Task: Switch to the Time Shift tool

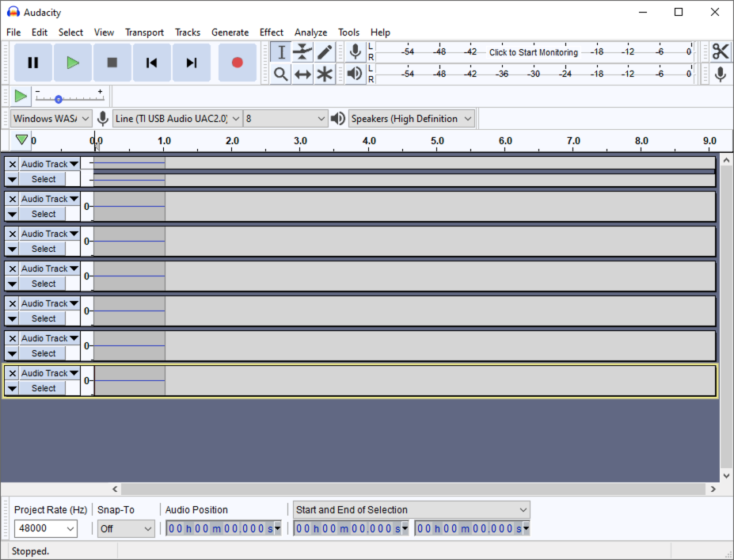Action: (x=303, y=74)
